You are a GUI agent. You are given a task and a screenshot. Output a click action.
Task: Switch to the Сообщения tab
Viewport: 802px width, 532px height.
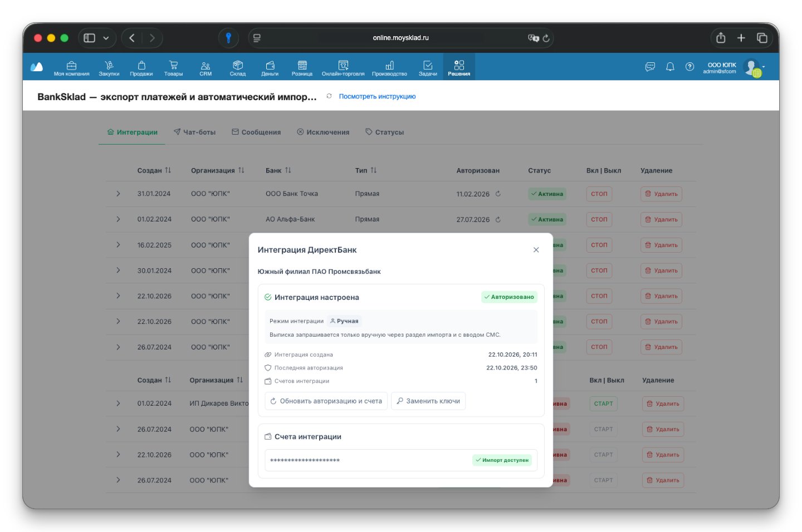point(256,132)
